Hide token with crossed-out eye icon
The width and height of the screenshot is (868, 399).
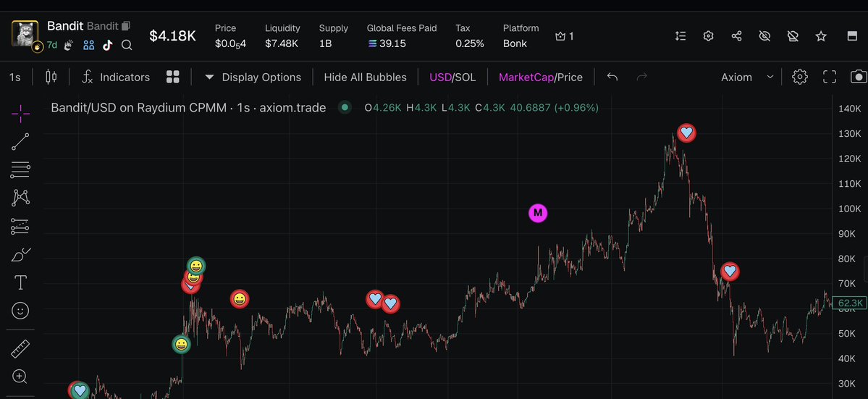(x=765, y=36)
